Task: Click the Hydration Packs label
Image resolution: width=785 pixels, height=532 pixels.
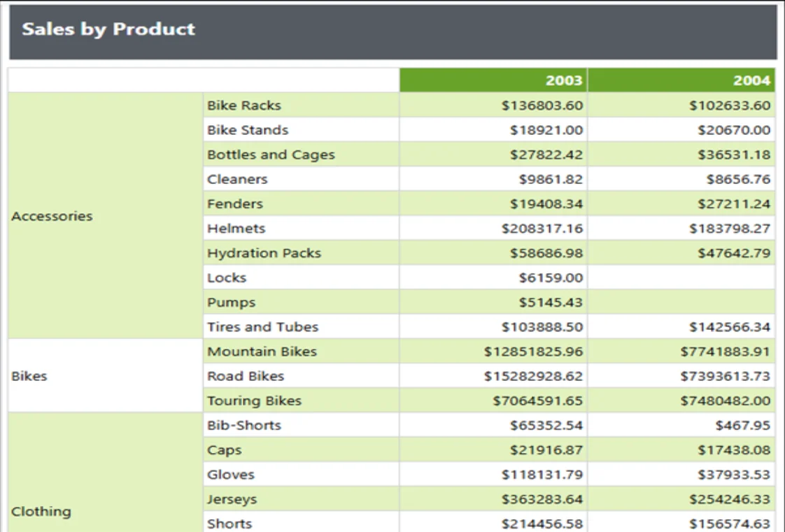Action: point(264,253)
